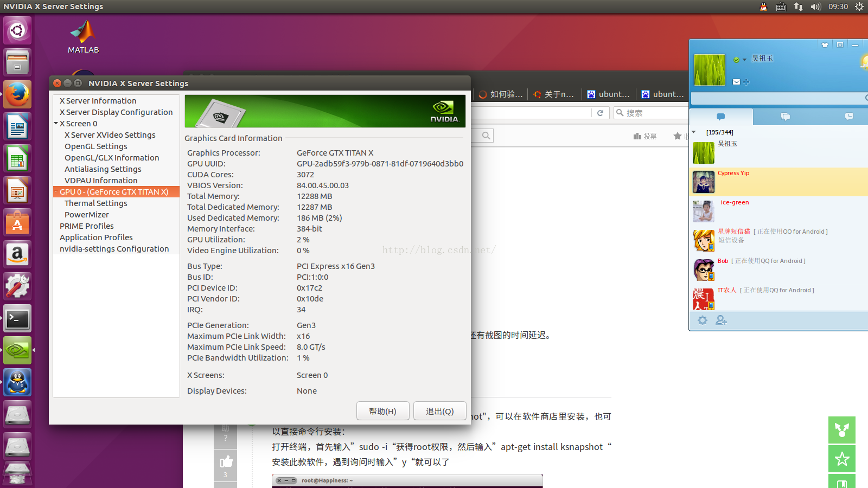Open keyboard input indicator in top panel

click(781, 7)
